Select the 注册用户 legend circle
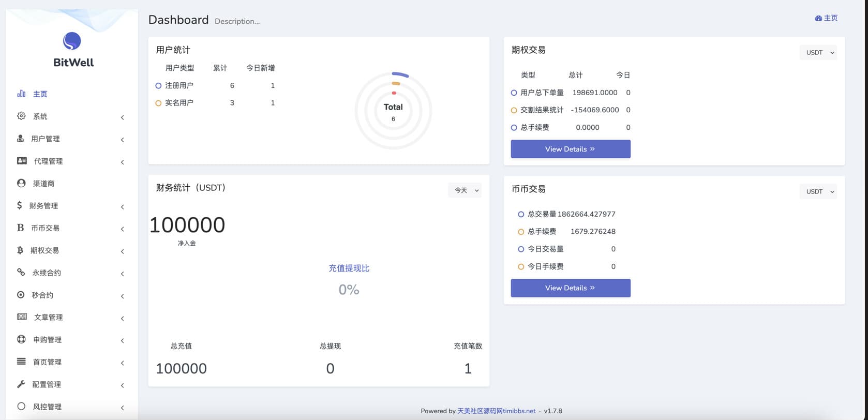This screenshot has height=420, width=868. pos(158,86)
